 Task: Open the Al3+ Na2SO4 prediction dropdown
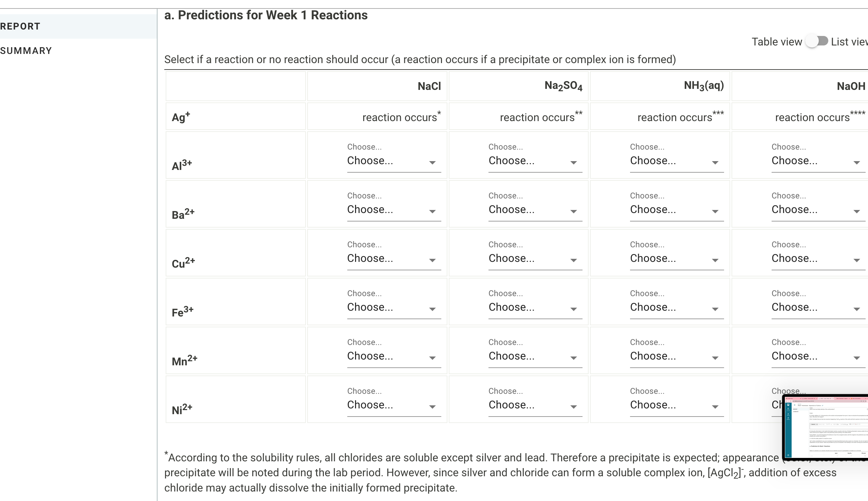[x=535, y=161]
